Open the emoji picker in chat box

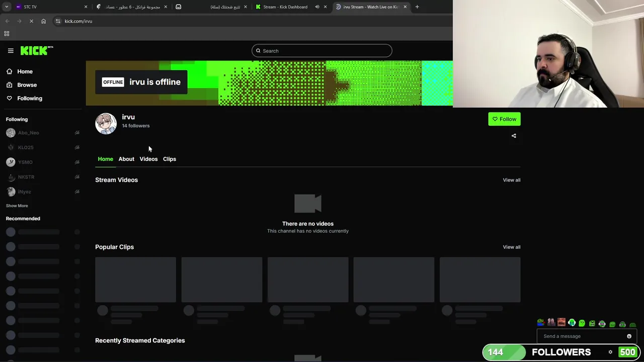click(629, 336)
